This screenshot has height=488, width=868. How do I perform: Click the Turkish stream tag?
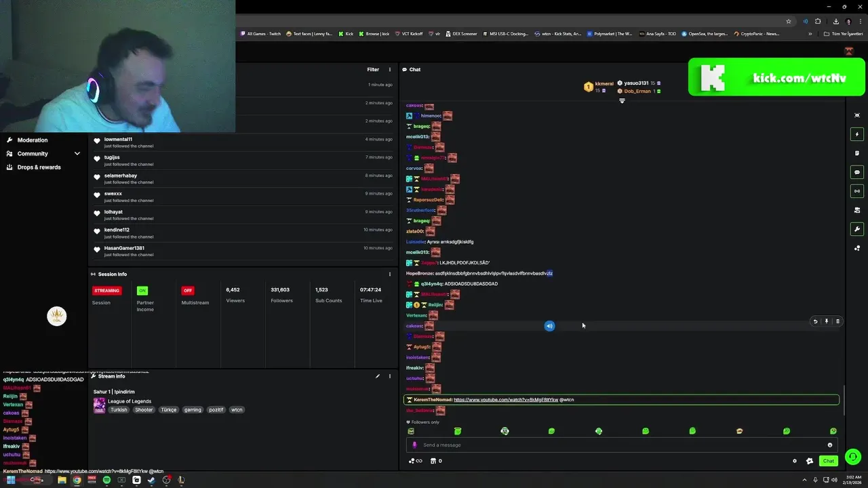point(119,410)
